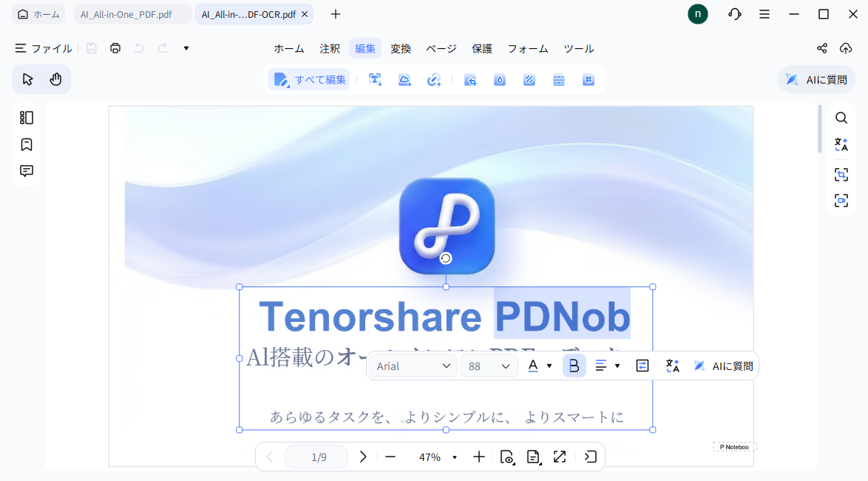Image resolution: width=868 pixels, height=481 pixels.
Task: Click the save icon
Action: 92,49
